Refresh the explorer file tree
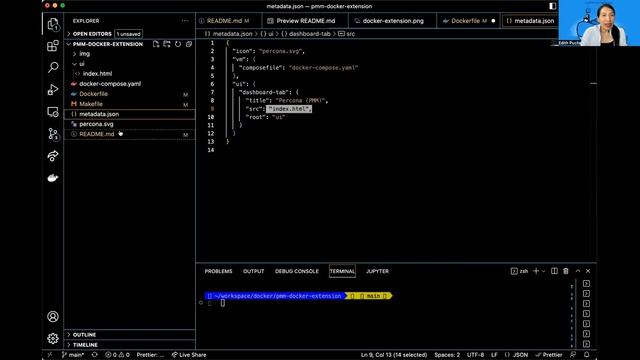This screenshot has height=360, width=640. [178, 44]
